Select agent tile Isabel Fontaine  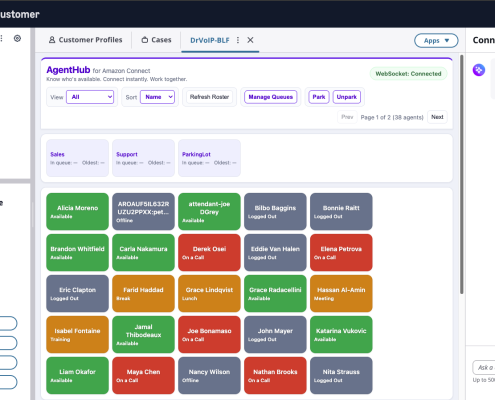coord(77,335)
